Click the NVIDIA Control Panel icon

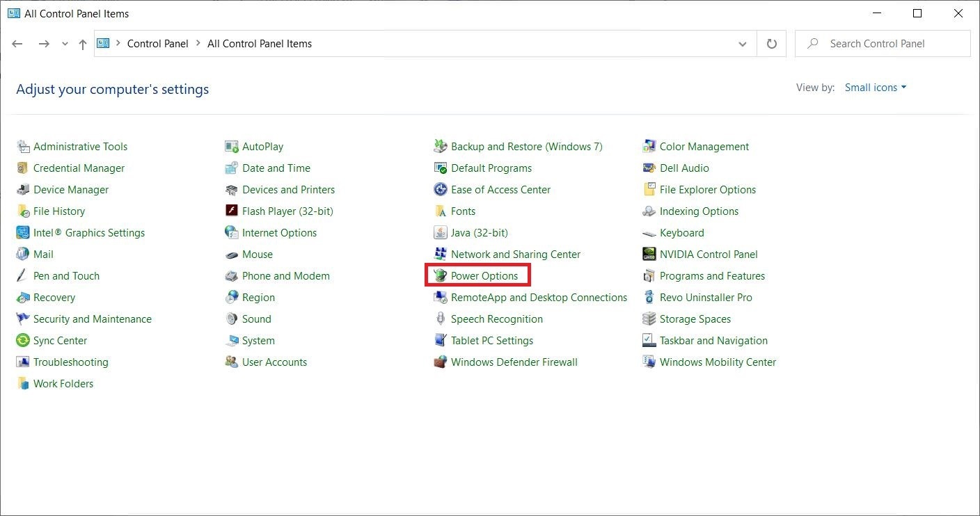coord(649,255)
